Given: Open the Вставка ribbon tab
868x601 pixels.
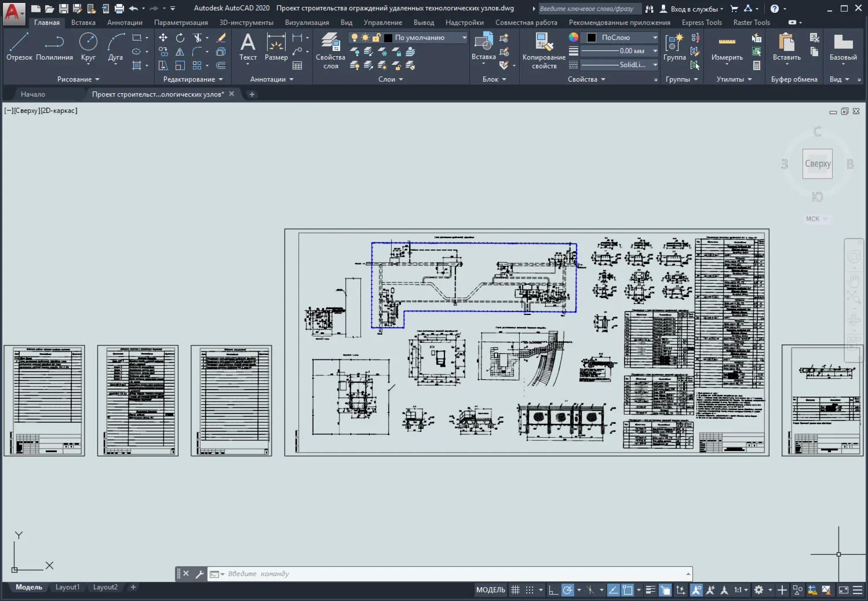Looking at the screenshot, I should click(83, 23).
